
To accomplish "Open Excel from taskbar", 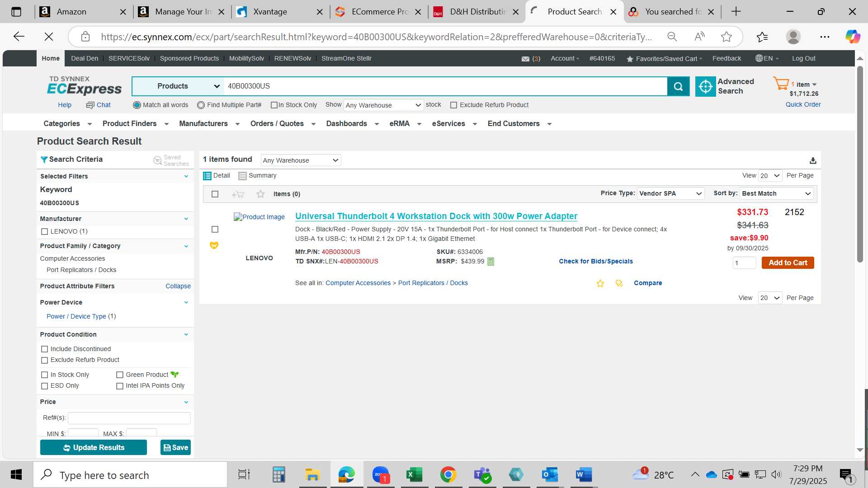I will point(414,475).
